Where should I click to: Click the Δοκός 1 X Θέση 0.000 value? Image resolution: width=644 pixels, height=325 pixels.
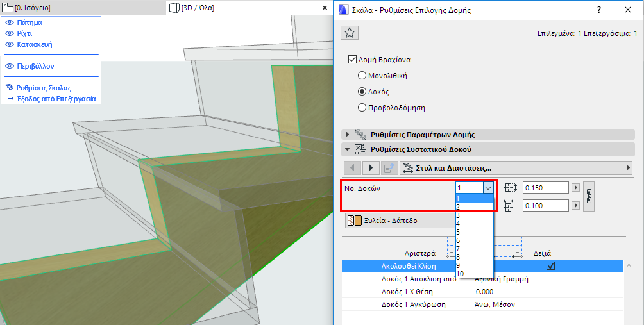(485, 292)
